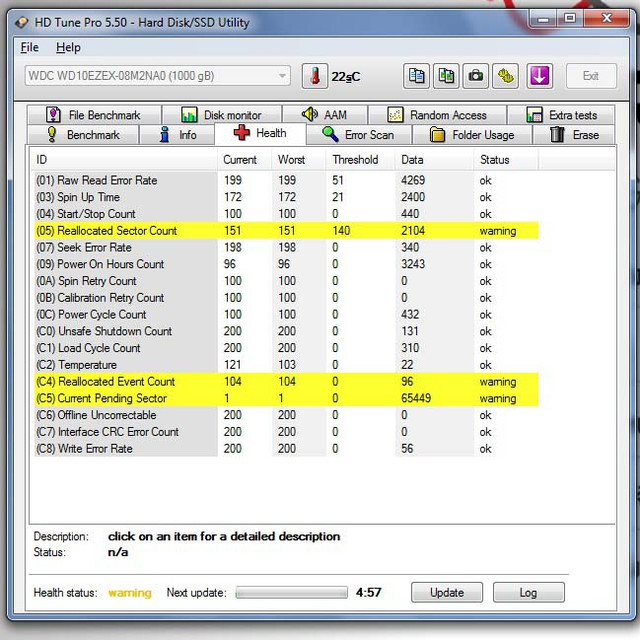The image size is (640, 640).
Task: Minimize the HD Tune Pro window
Action: 543,19
